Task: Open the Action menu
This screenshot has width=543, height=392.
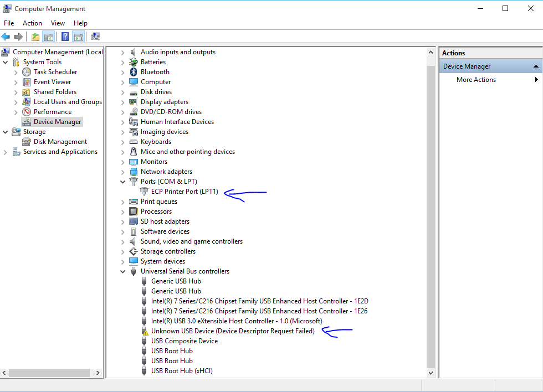Action: pyautogui.click(x=32, y=23)
